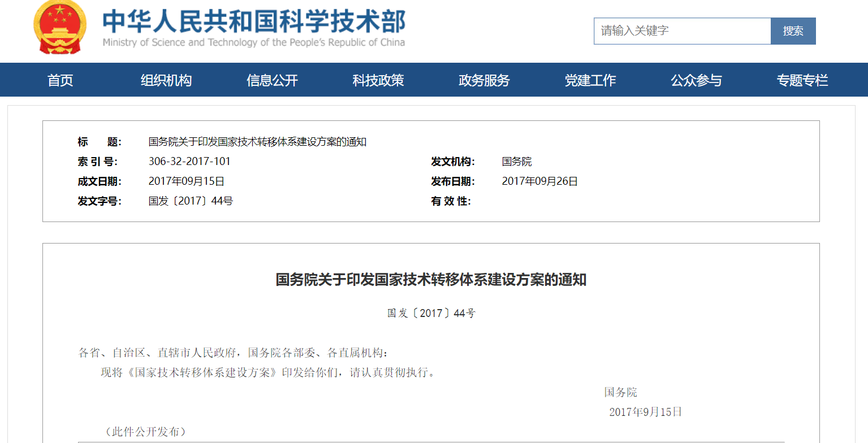Click the 发文字号 value 国发〔2017〕44号
The width and height of the screenshot is (868, 443).
[191, 201]
